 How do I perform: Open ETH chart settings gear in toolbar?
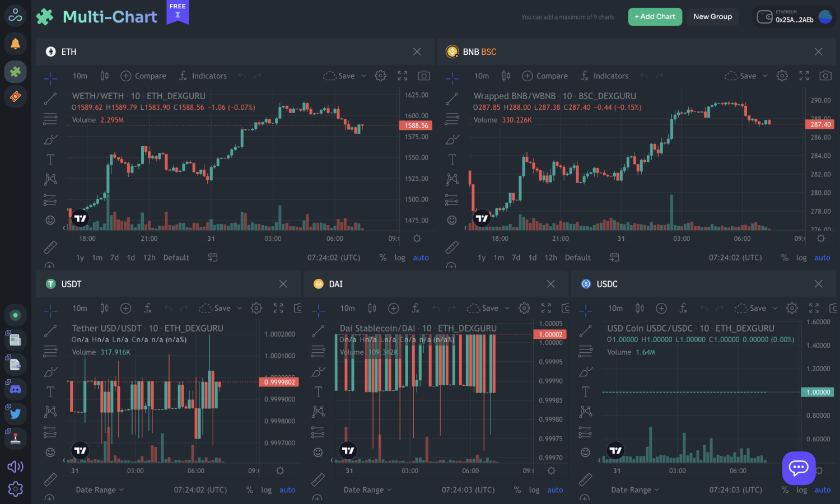coord(380,76)
